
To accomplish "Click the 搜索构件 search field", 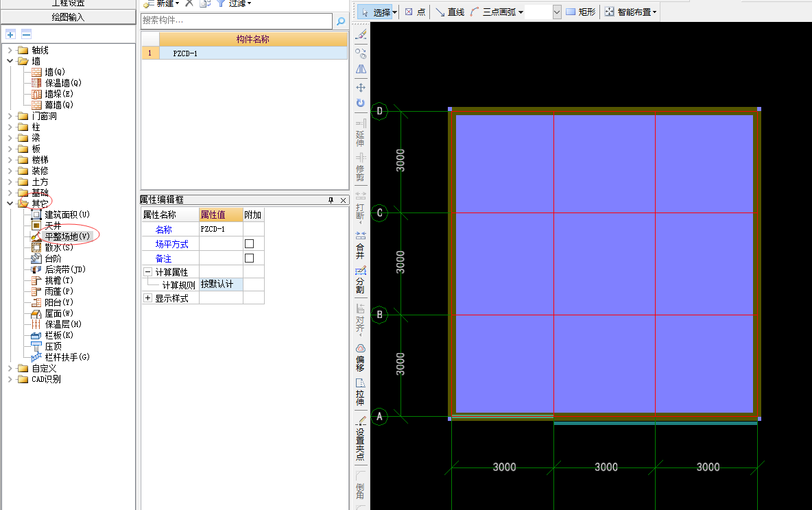I will (237, 21).
